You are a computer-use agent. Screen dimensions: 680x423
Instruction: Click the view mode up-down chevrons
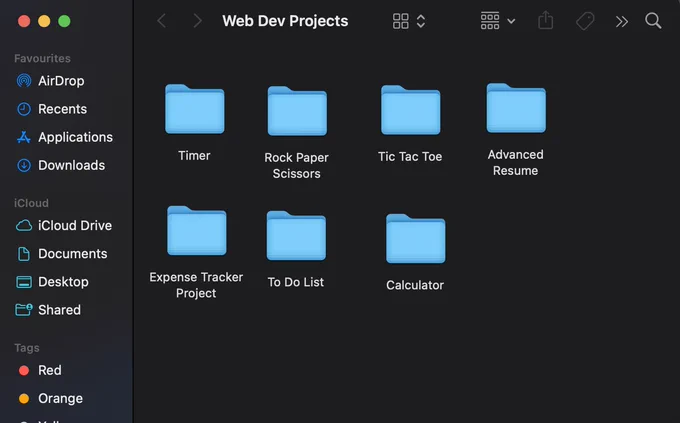tap(421, 21)
